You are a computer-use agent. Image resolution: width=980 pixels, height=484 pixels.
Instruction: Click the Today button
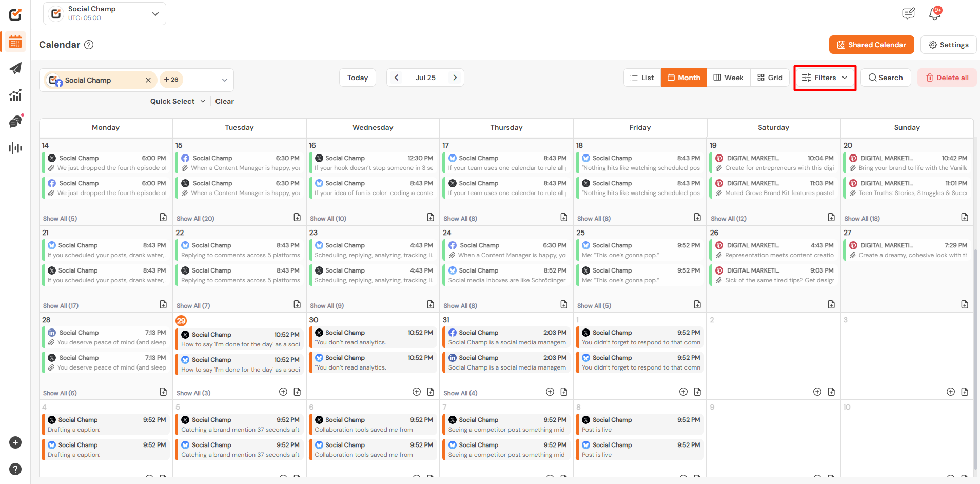[358, 78]
